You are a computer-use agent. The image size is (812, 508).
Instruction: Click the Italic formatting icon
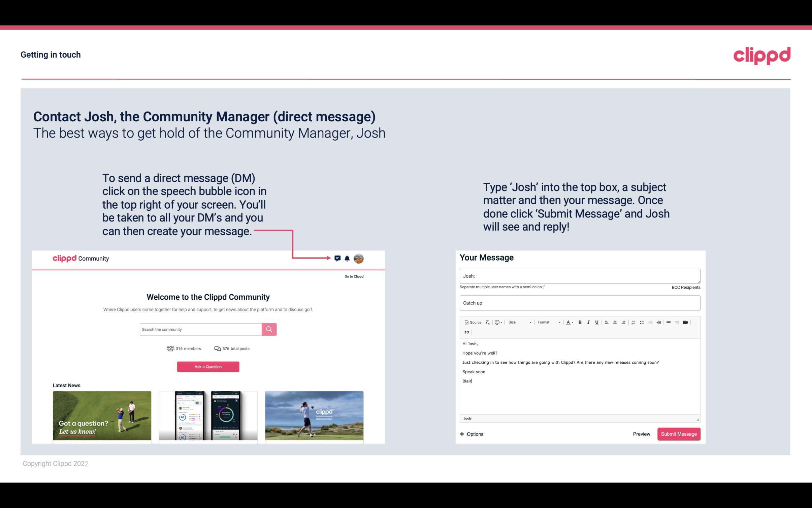[589, 322]
